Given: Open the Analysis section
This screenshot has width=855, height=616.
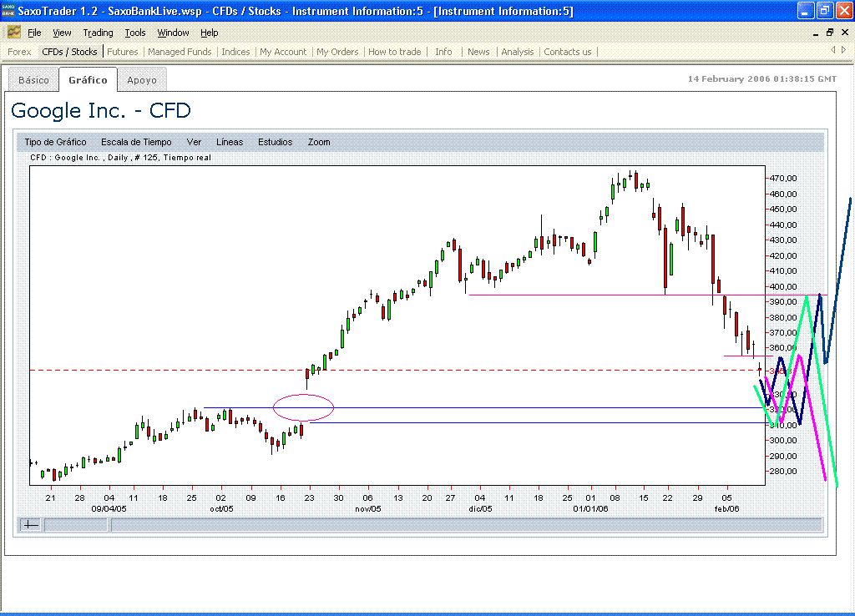Looking at the screenshot, I should coord(518,52).
